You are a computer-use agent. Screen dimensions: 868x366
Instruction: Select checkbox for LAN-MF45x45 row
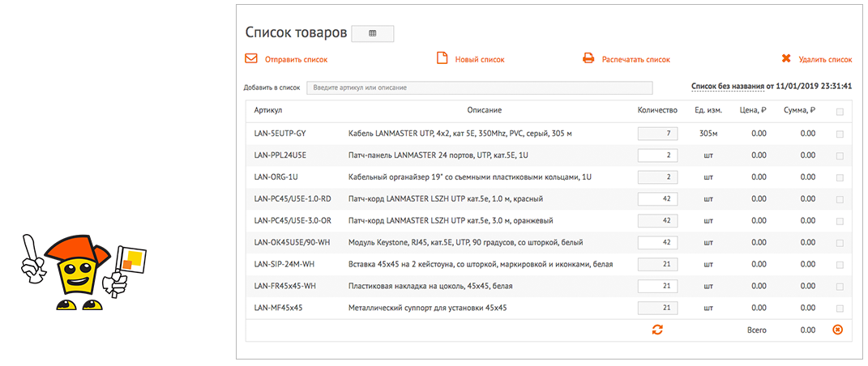[x=839, y=308]
